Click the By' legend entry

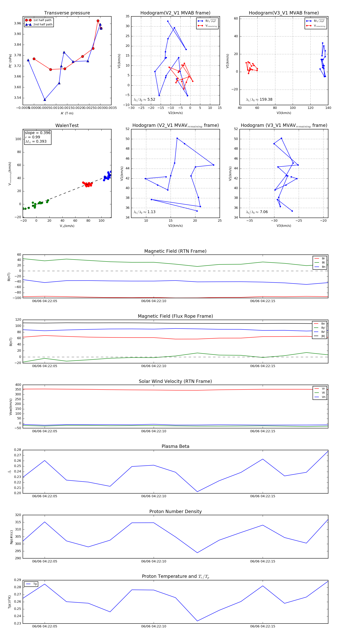click(x=320, y=328)
